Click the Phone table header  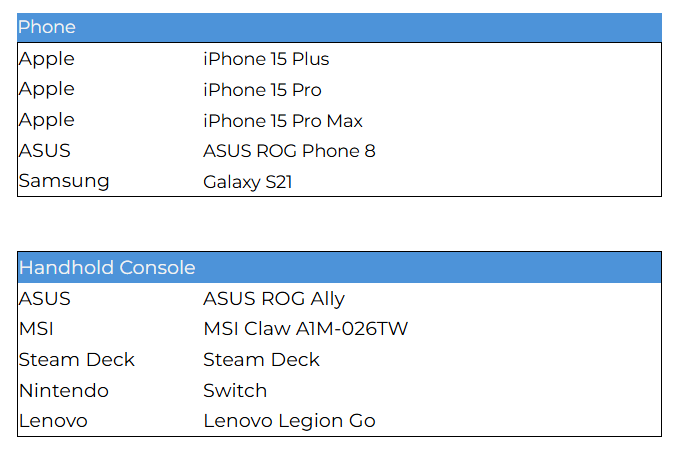point(47,27)
